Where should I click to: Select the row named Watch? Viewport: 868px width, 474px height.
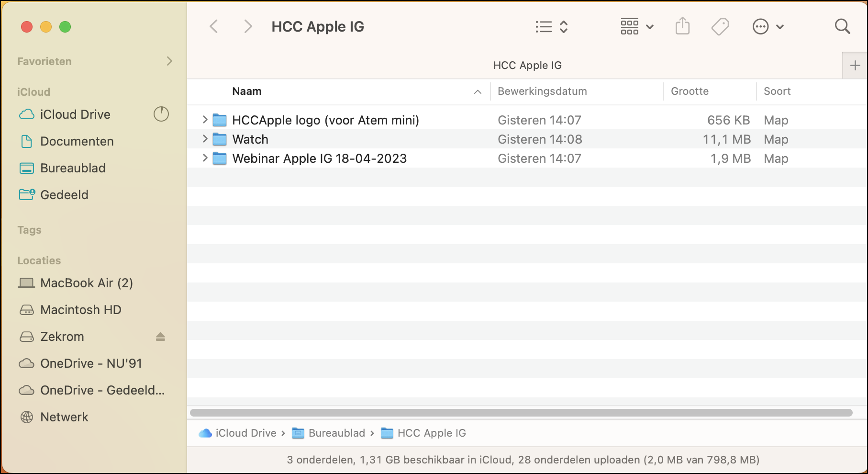click(527, 139)
